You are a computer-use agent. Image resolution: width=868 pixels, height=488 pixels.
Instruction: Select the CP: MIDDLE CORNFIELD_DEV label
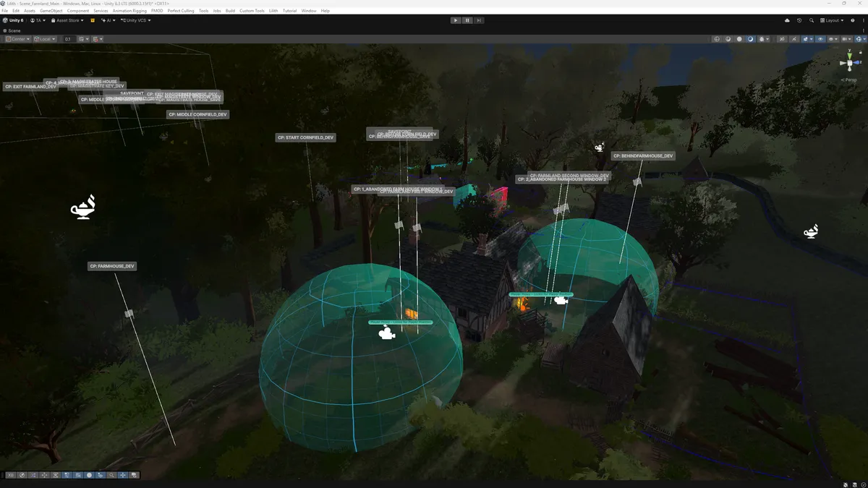(197, 114)
